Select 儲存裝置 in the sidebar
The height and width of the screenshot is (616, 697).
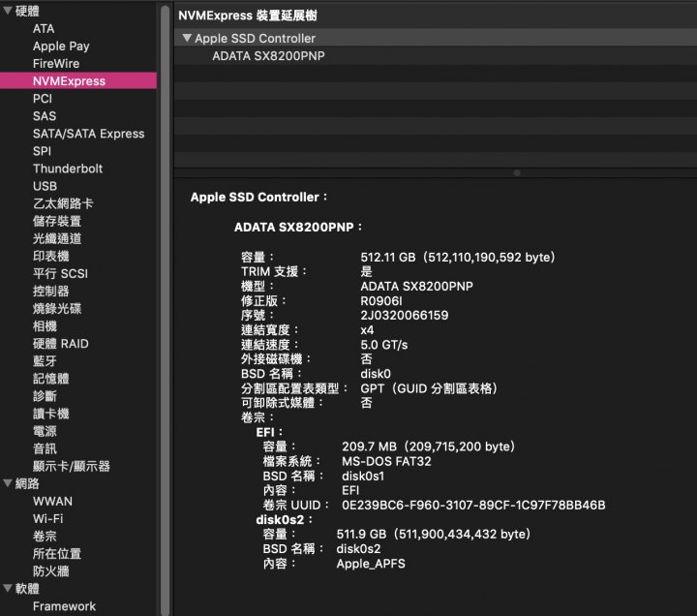tap(57, 221)
